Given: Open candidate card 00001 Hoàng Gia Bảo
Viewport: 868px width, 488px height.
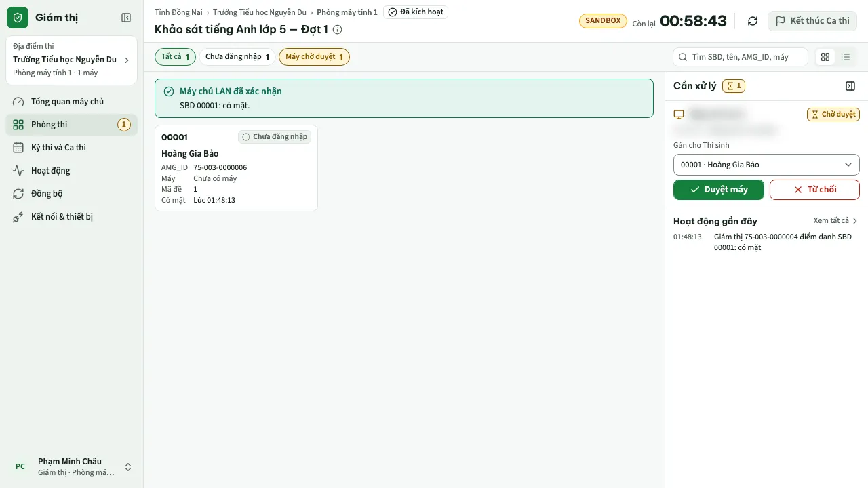Looking at the screenshot, I should tap(236, 168).
